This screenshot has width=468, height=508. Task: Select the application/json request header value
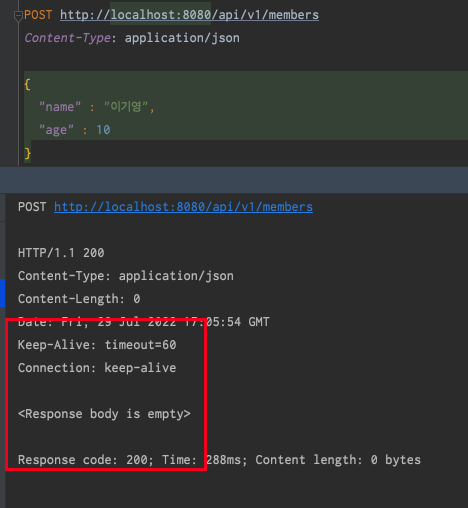[x=182, y=38]
